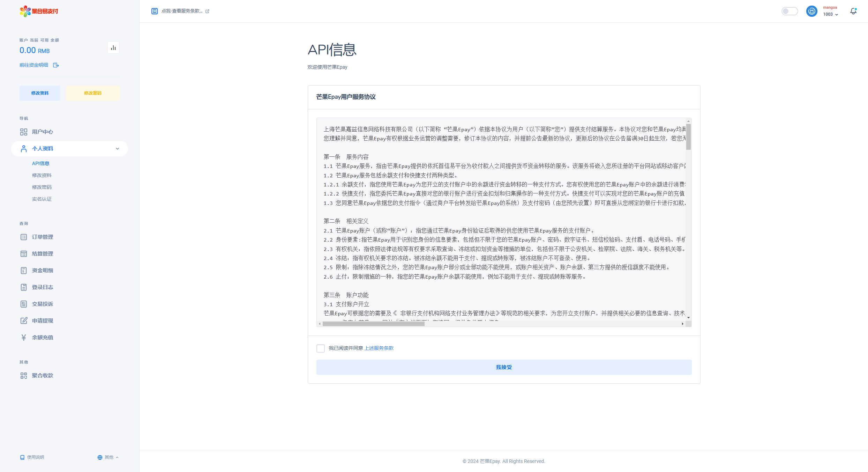868x472 pixels.
Task: Collapse the 个人资料 menu chevron
Action: click(x=118, y=149)
